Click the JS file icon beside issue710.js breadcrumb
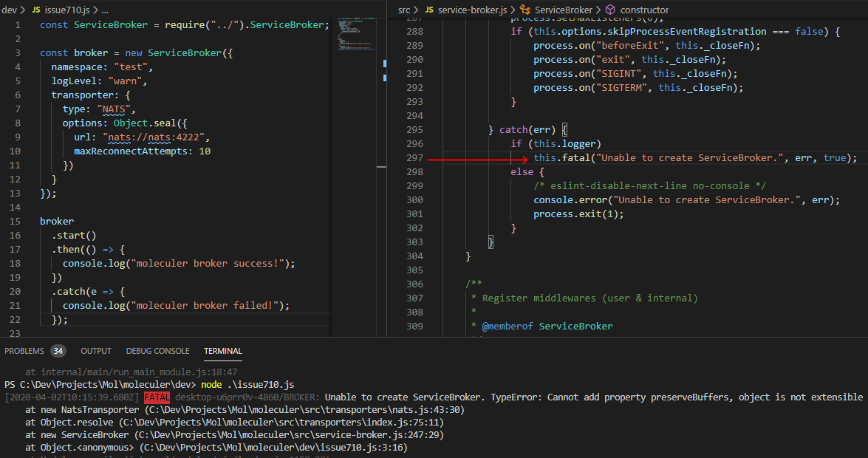 point(36,10)
